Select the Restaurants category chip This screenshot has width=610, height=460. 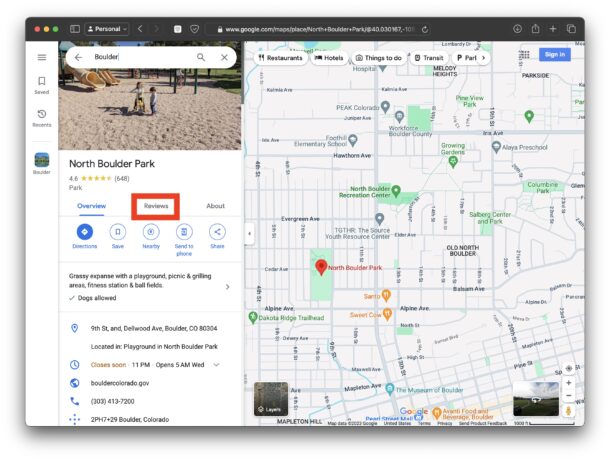[x=280, y=58]
